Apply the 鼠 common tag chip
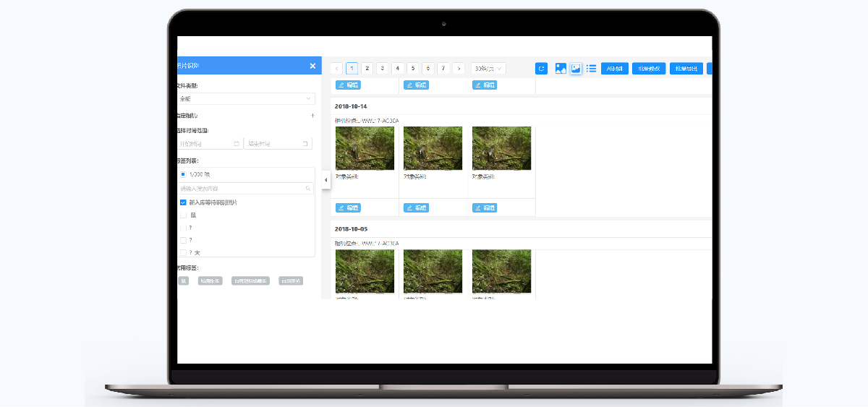Viewport: 868px width, 407px height. tap(184, 280)
